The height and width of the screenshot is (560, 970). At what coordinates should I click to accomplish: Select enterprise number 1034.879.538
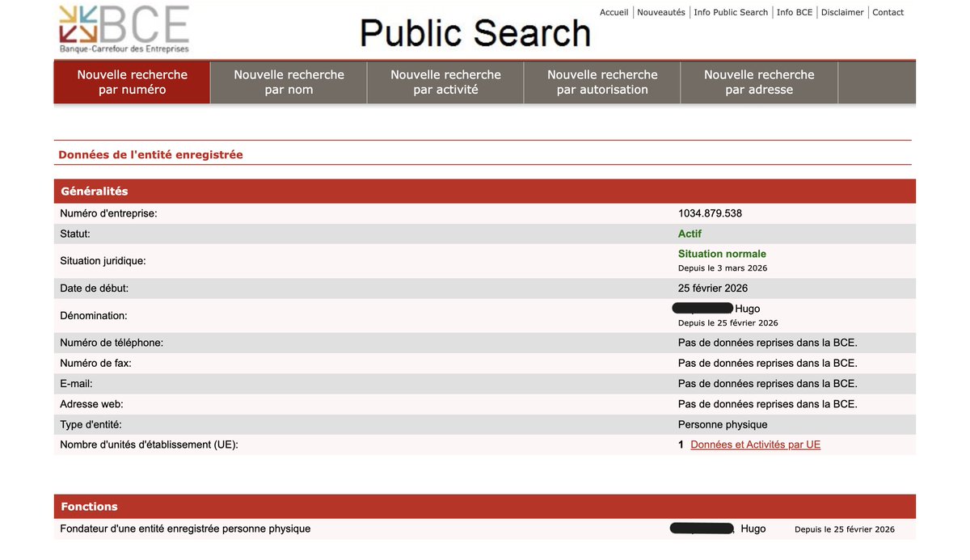point(710,213)
